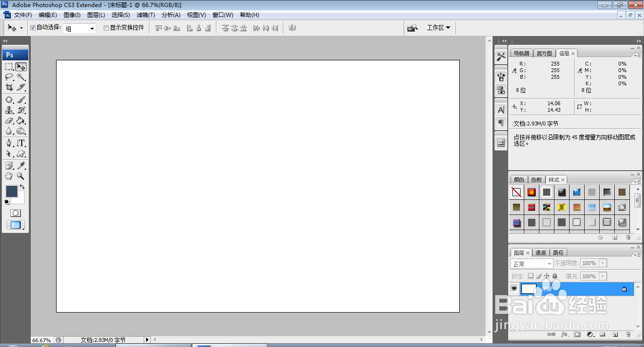This screenshot has width=644, height=347.
Task: Select the Crop tool
Action: [x=9, y=87]
